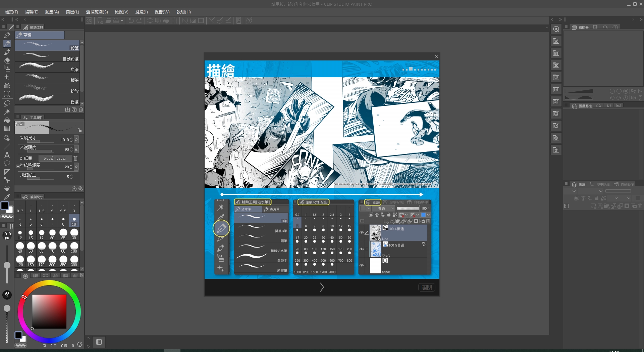Select the Hand move tool
The image size is (644, 352).
tap(7, 188)
